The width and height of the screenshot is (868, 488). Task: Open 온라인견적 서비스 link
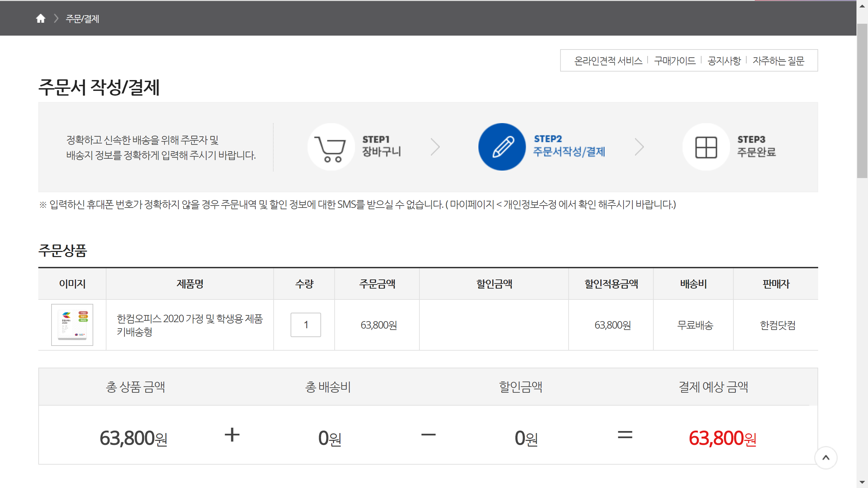point(608,61)
